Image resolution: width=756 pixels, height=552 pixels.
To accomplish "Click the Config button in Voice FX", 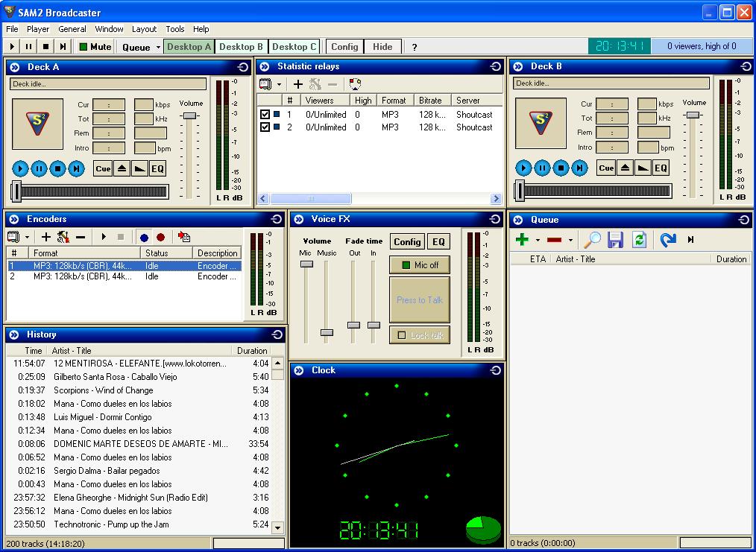I will tap(407, 242).
